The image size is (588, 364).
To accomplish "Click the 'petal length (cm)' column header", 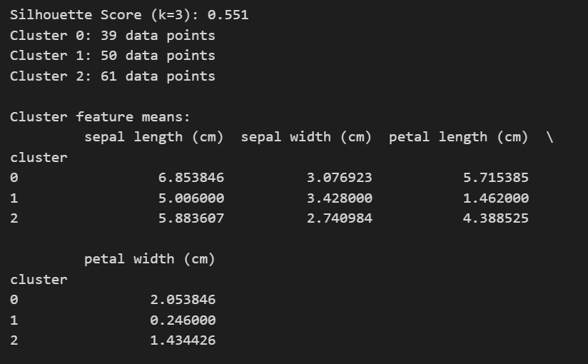I will [x=458, y=137].
